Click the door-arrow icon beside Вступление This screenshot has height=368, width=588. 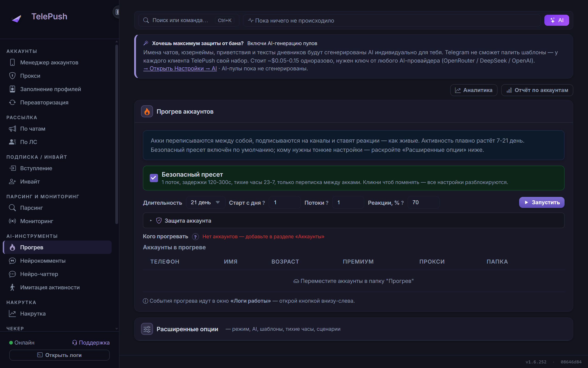[x=12, y=168]
